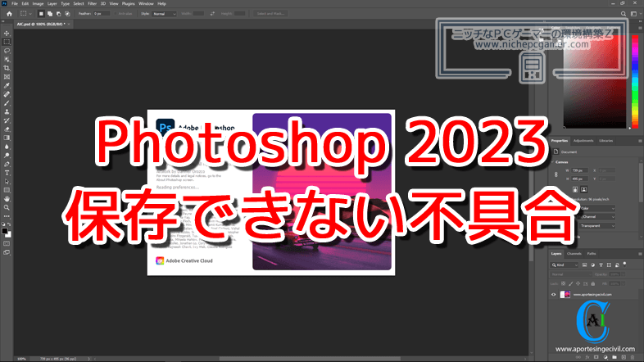Click the Select and Mask button
Image resolution: width=644 pixels, height=362 pixels.
[x=270, y=14]
